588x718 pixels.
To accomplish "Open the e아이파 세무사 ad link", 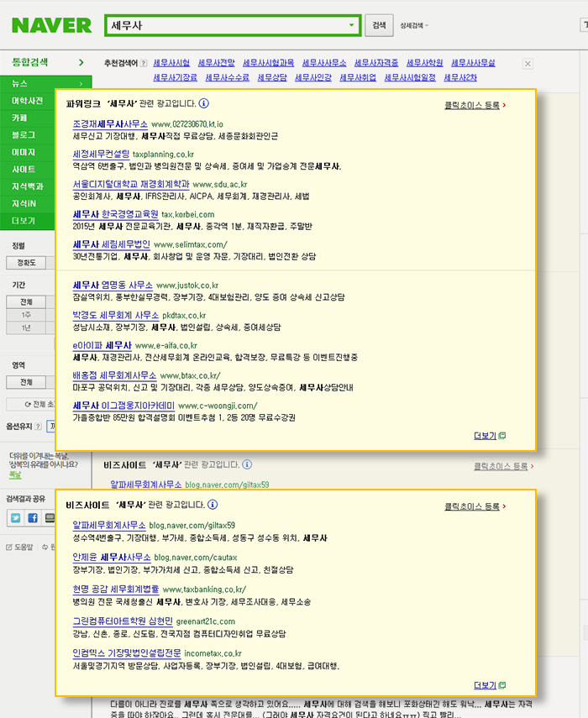I will [x=102, y=346].
